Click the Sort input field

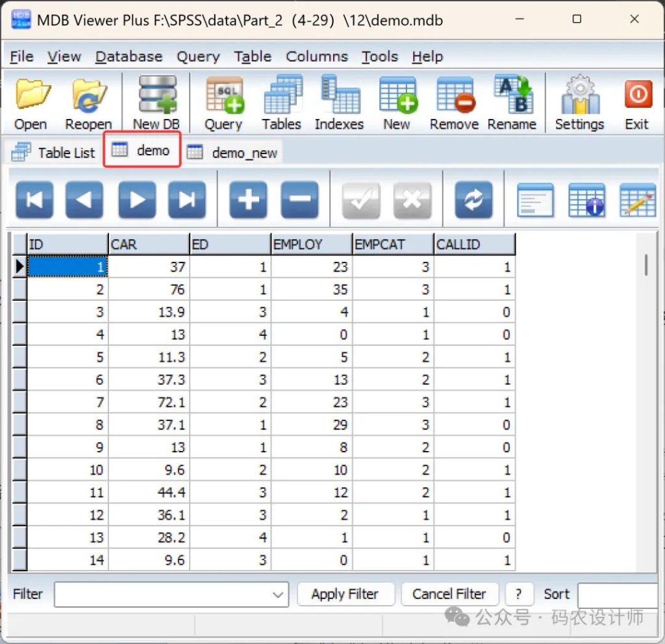point(617,595)
